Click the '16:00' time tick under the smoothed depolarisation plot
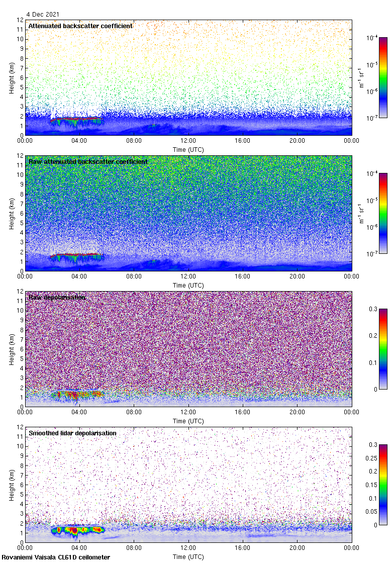The height and width of the screenshot is (563, 392). [x=243, y=548]
